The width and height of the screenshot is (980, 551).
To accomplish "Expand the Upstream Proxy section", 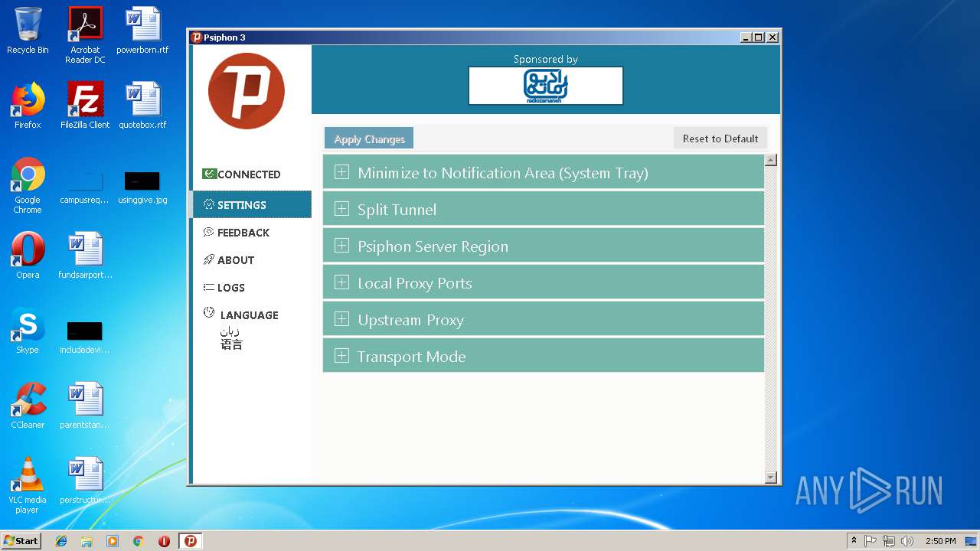I will [544, 319].
